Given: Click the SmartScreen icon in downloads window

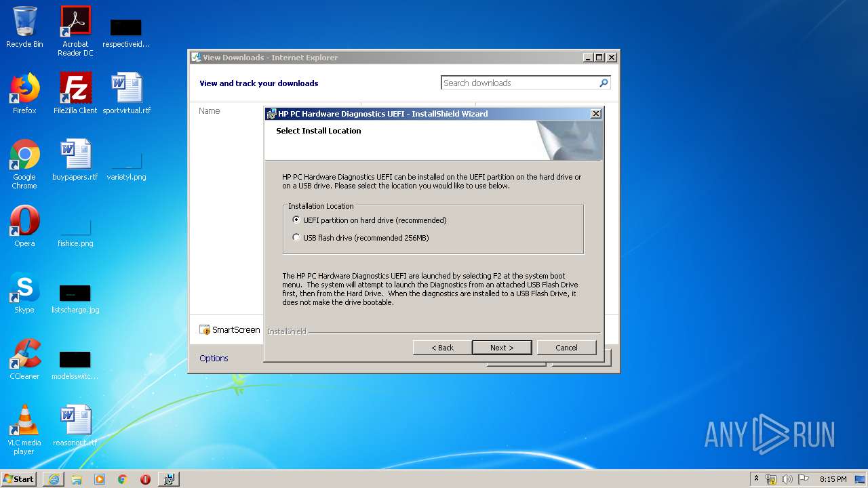Looking at the screenshot, I should point(205,330).
